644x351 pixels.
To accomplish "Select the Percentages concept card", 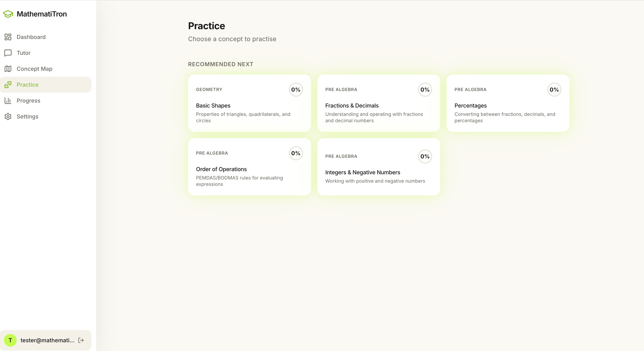I will pos(508,103).
